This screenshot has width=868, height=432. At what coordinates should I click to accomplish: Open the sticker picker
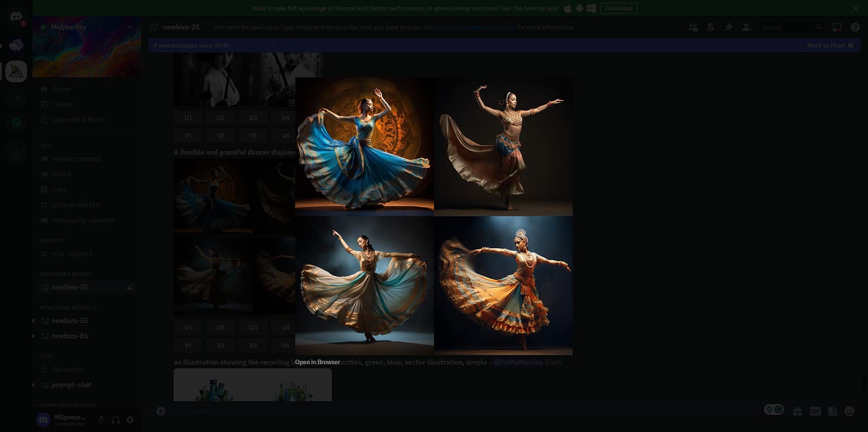831,411
